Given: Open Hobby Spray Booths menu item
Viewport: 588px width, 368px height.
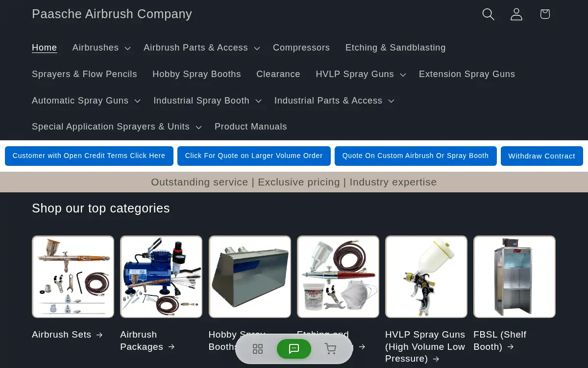Looking at the screenshot, I should pyautogui.click(x=196, y=74).
